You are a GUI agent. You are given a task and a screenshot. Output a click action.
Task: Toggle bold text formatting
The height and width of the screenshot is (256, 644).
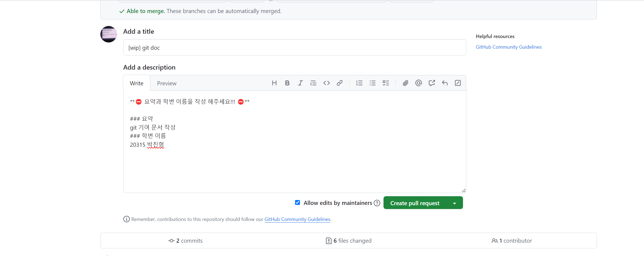tap(287, 83)
